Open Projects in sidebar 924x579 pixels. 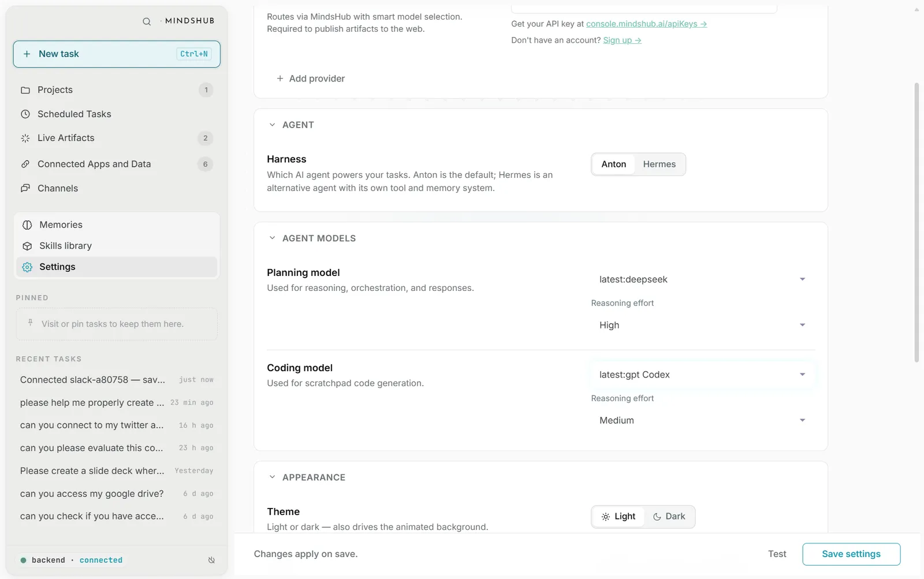click(x=117, y=90)
